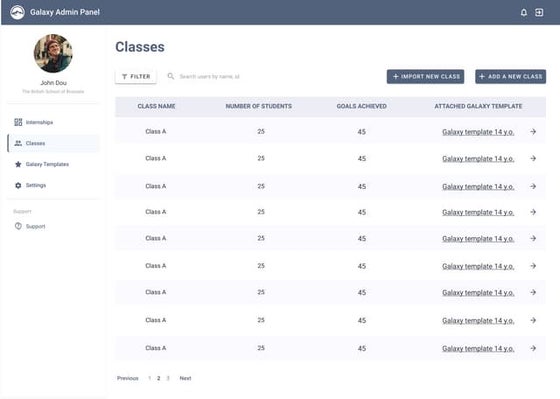Screen dimensions: 560x399
Task: Click the magnifier search icon
Action: 171,76
